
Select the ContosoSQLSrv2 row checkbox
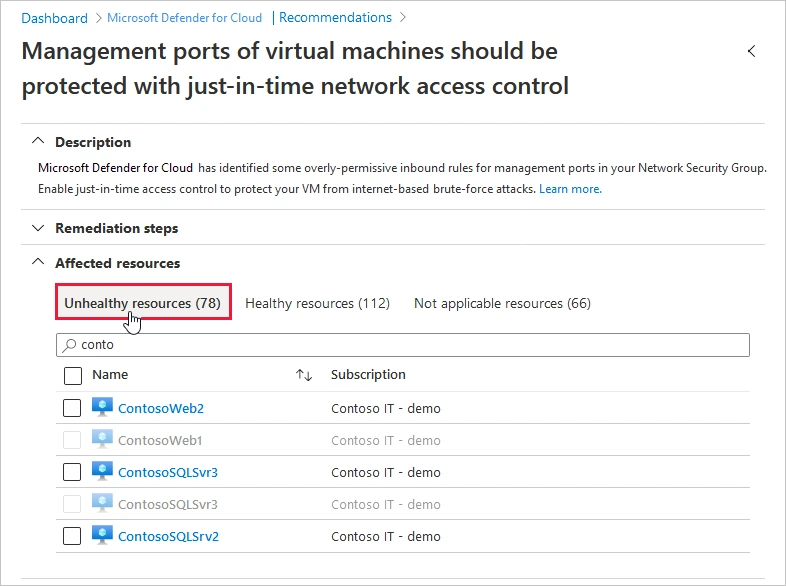coord(72,536)
